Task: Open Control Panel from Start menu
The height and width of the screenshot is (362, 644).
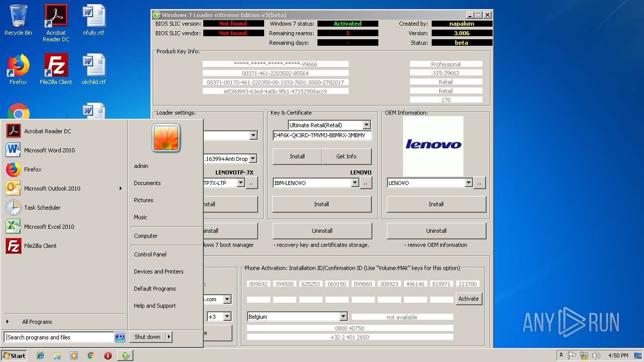Action: click(x=150, y=254)
